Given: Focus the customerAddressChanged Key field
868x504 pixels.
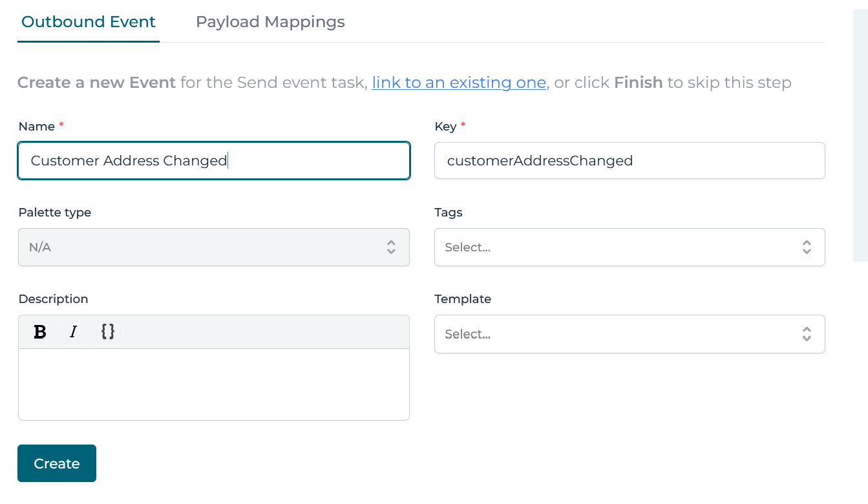Looking at the screenshot, I should point(630,160).
